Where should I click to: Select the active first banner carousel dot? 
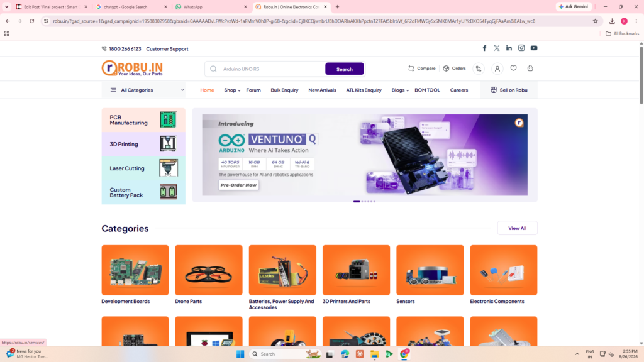(357, 202)
